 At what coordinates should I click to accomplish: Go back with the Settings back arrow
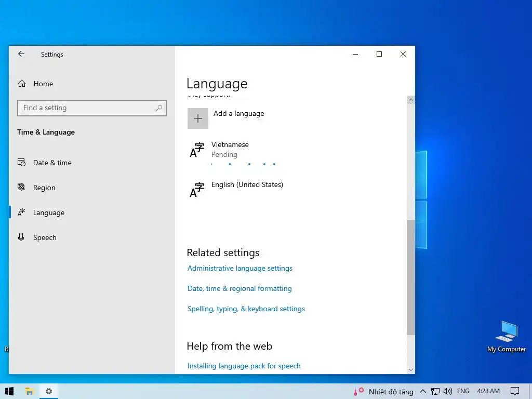click(21, 54)
